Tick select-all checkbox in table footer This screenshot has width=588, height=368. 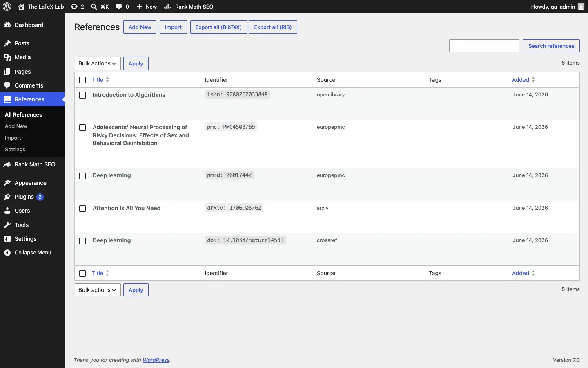tap(82, 274)
